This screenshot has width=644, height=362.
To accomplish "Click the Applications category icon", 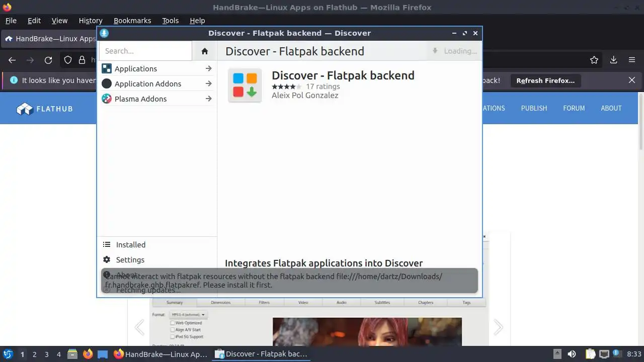I will pyautogui.click(x=107, y=69).
